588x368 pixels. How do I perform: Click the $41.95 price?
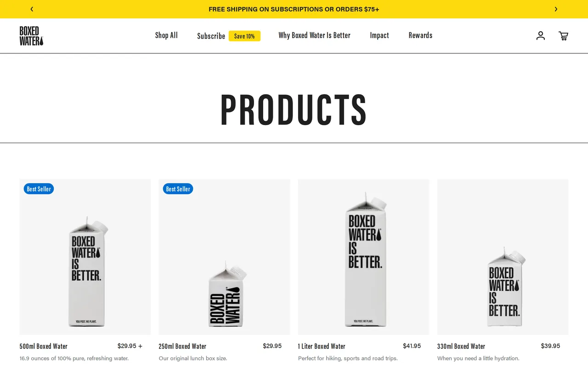coord(412,346)
